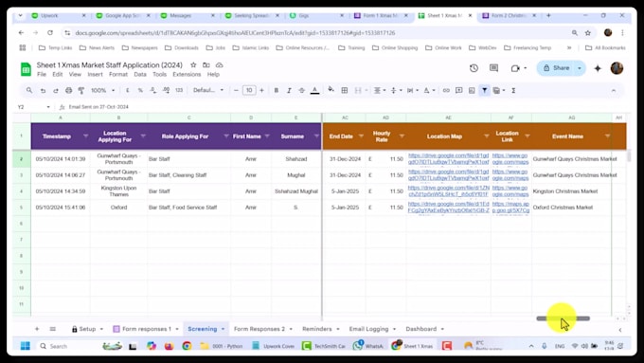Screen dimensions: 644x363
Task: Format as percent
Action: pyautogui.click(x=140, y=90)
